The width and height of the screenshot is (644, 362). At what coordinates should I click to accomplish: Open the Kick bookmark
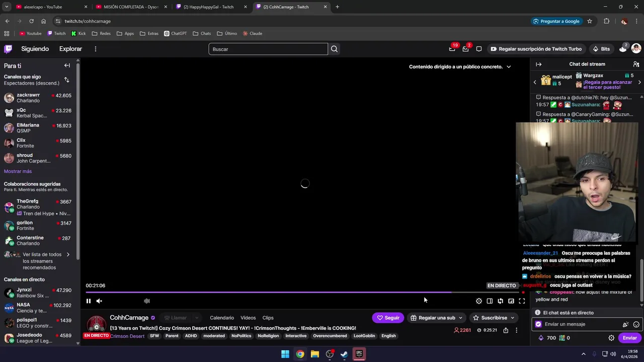click(78, 34)
